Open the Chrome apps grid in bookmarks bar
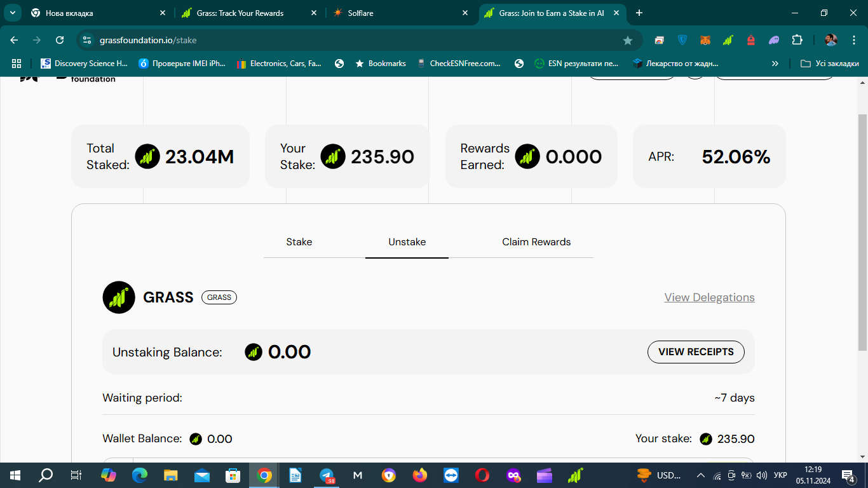Screen dimensions: 868x488 (x=17, y=64)
